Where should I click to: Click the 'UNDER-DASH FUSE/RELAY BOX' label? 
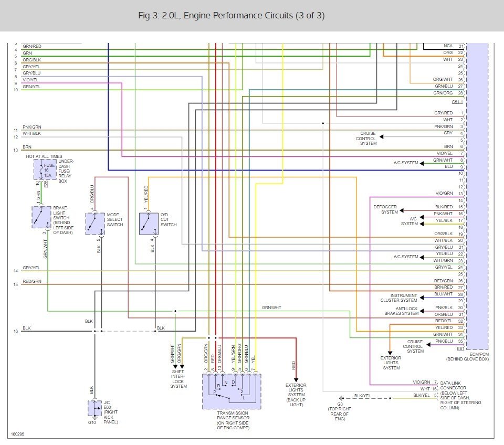pyautogui.click(x=66, y=171)
